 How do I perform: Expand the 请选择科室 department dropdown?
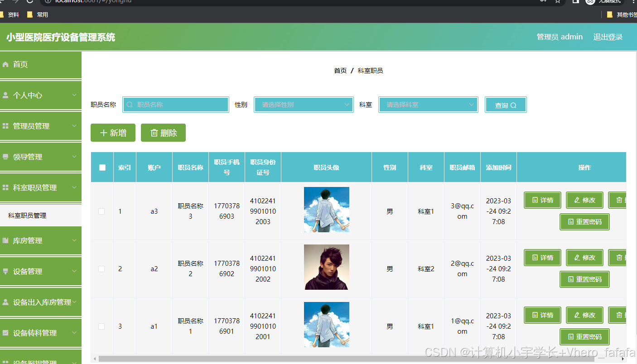pyautogui.click(x=428, y=105)
